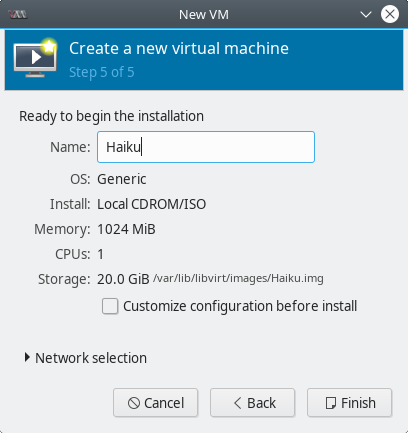The image size is (408, 433).
Task: Click the Name: field label
Action: [x=70, y=147]
